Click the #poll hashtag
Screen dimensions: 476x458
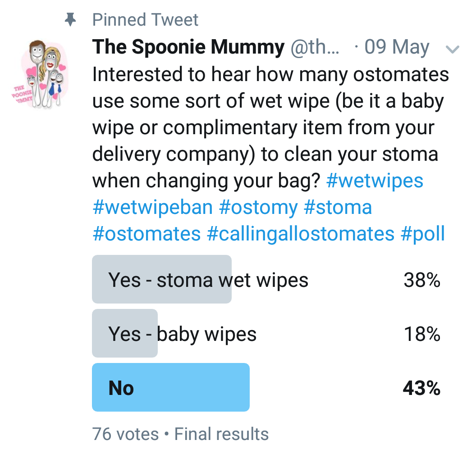[x=422, y=234]
